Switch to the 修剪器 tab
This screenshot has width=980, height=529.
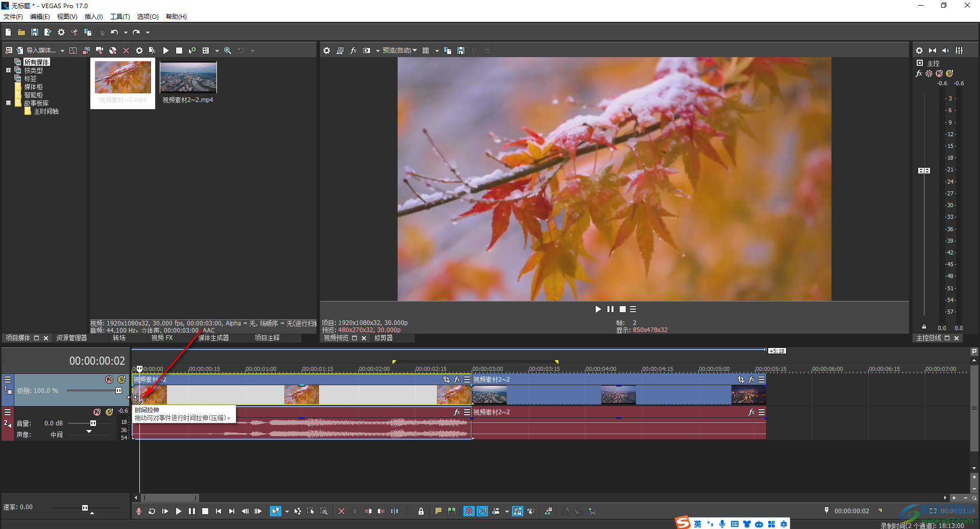coord(383,338)
